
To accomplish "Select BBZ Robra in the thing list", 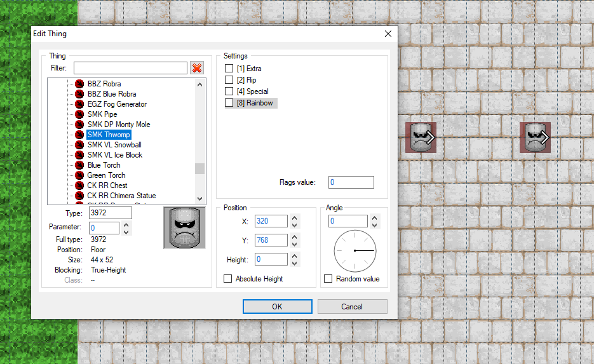I will 104,84.
